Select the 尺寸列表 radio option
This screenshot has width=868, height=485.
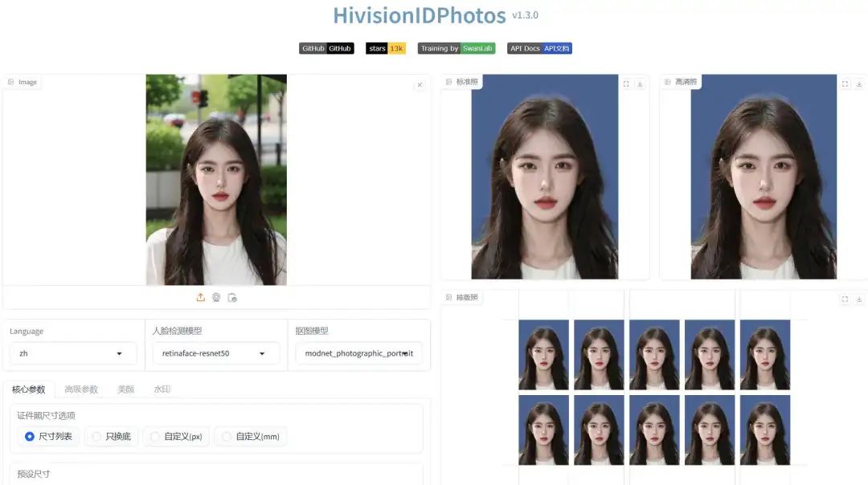tap(48, 436)
